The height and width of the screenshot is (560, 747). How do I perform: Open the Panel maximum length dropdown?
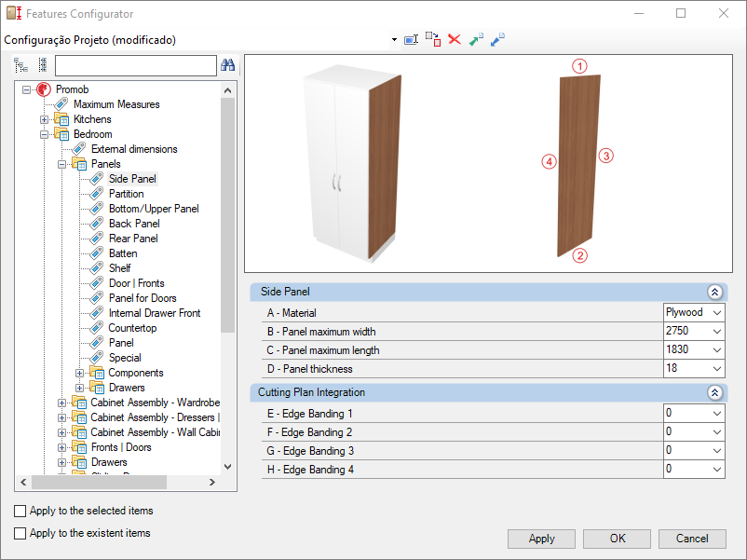click(x=717, y=349)
